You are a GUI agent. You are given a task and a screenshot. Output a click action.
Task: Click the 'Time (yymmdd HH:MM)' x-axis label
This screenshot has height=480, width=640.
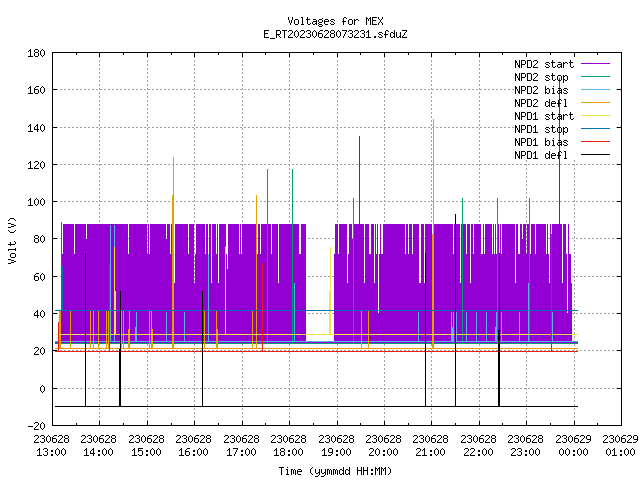click(335, 471)
